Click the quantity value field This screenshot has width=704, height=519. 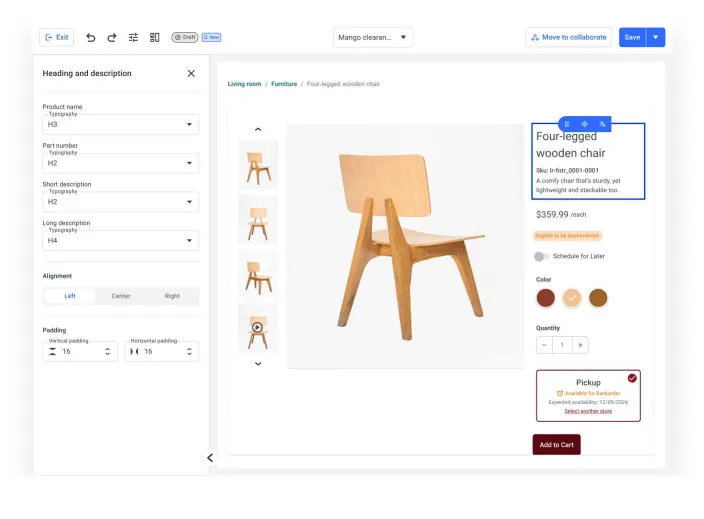click(x=562, y=345)
